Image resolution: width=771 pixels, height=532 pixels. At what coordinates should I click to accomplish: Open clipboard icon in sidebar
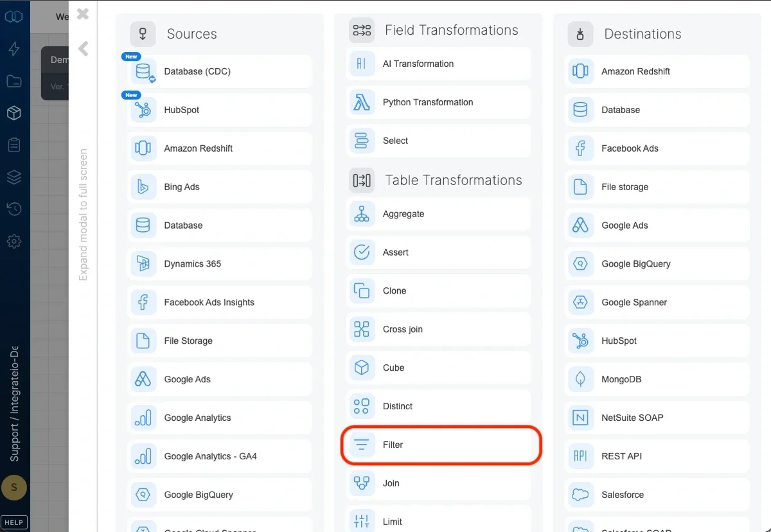(14, 145)
